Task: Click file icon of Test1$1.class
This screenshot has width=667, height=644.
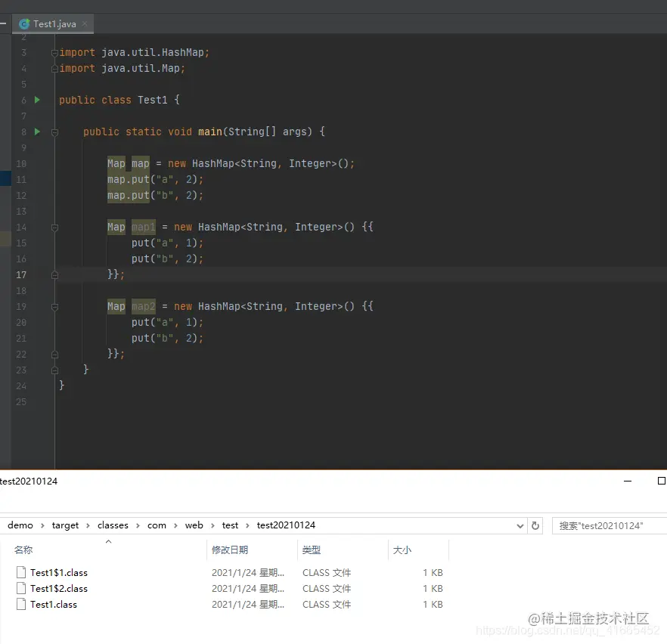Action: click(21, 572)
